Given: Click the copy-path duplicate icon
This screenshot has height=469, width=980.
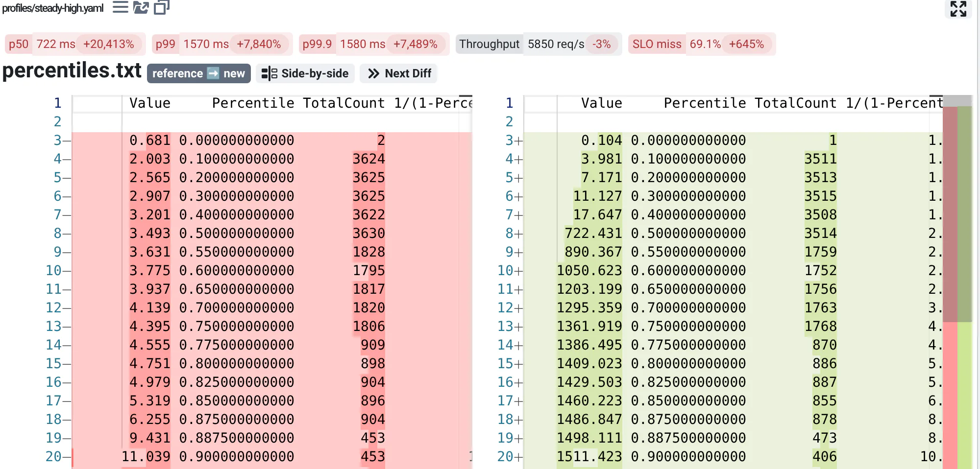Looking at the screenshot, I should (x=162, y=7).
